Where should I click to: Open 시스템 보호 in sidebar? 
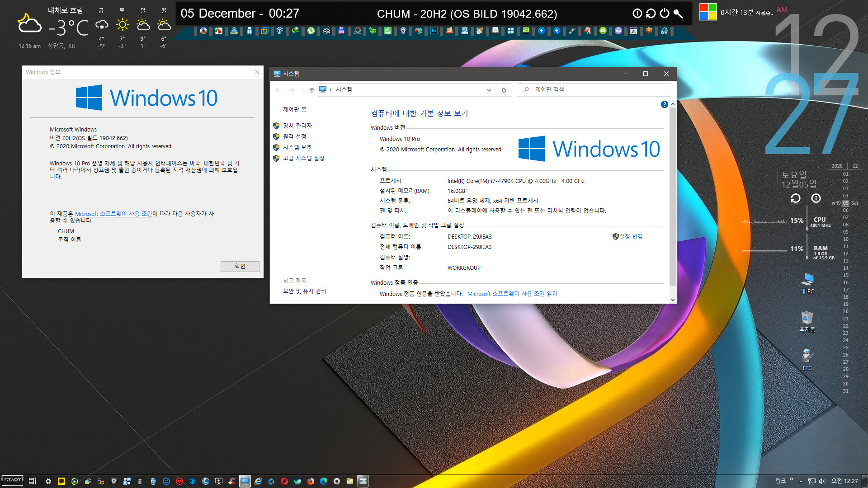pos(297,147)
